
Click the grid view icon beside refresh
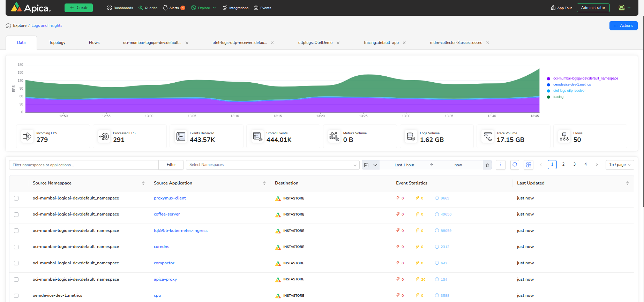click(529, 165)
